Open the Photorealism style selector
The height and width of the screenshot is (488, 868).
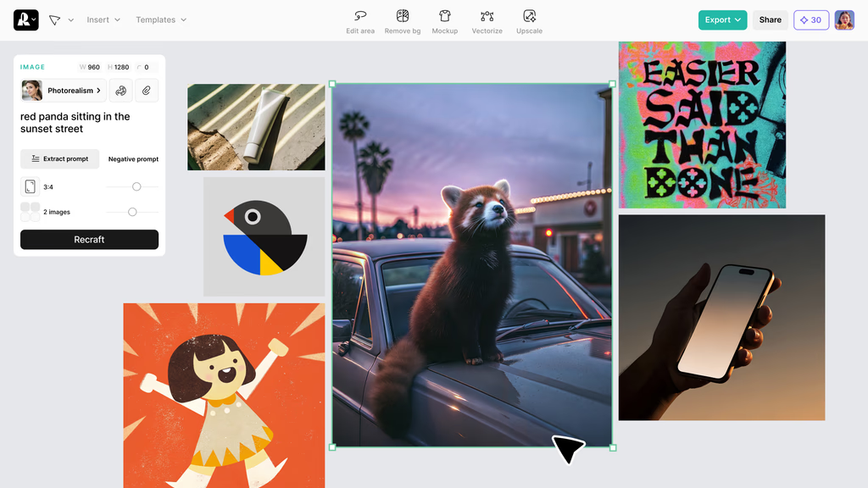(63, 90)
